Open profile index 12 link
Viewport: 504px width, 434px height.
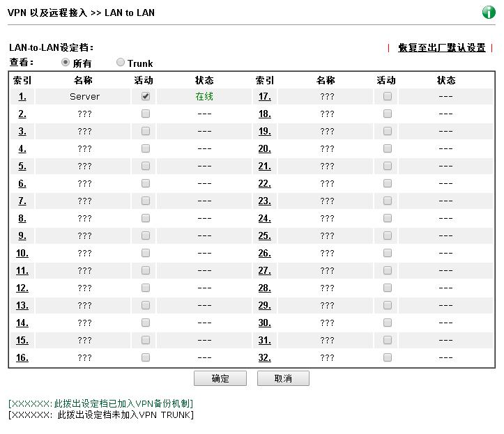(22, 288)
